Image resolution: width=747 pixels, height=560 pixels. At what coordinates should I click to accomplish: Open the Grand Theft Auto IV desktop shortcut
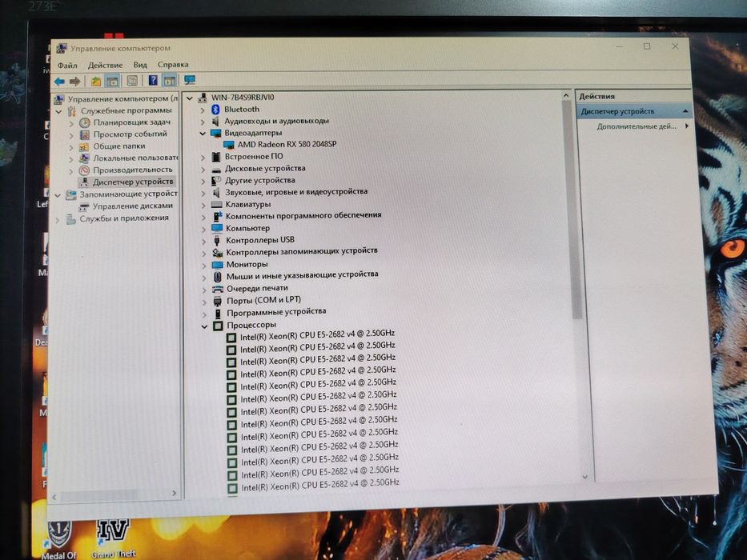tap(114, 537)
